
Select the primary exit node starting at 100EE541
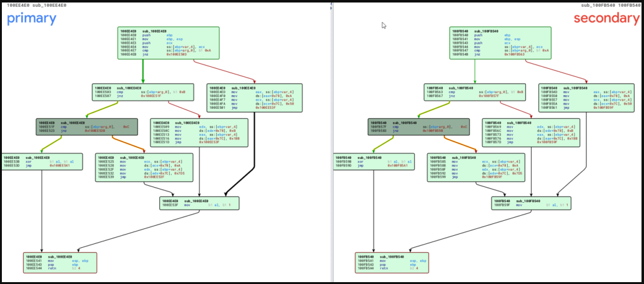pos(60,263)
